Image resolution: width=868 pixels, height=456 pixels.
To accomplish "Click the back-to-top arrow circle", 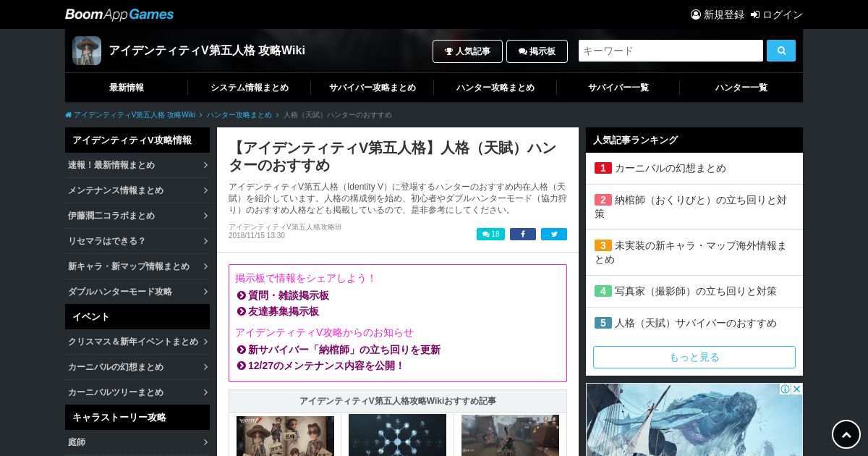I will coord(846,434).
